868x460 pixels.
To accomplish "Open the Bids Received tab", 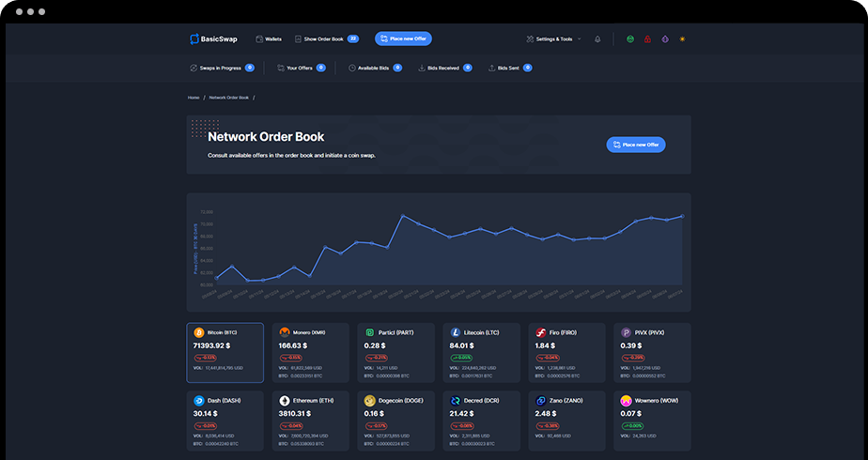I will pyautogui.click(x=442, y=68).
